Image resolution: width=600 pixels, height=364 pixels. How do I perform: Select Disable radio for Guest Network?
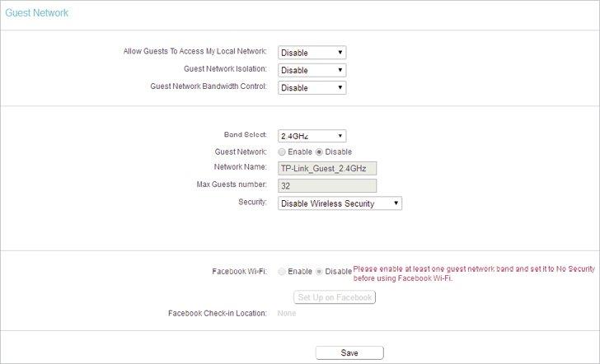coord(319,152)
